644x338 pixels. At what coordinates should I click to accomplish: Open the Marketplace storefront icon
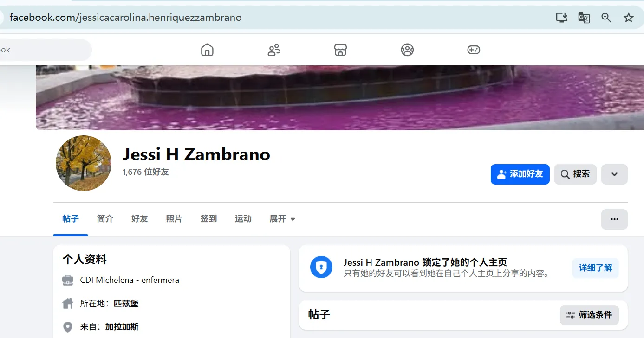click(341, 50)
